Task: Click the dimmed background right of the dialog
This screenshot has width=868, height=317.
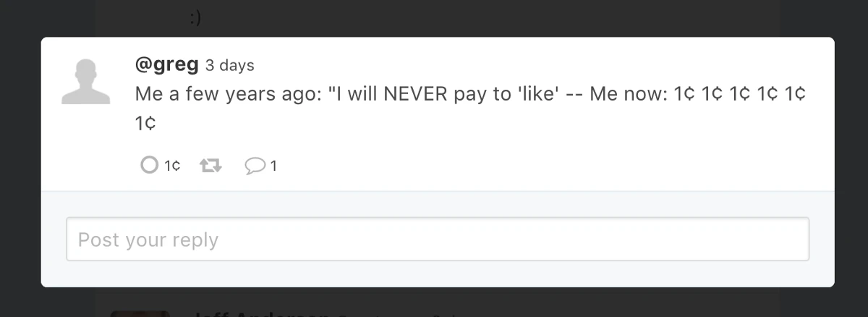Action: point(851,159)
